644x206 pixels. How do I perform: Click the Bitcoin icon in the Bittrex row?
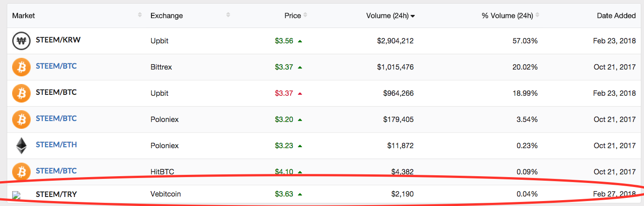click(21, 67)
